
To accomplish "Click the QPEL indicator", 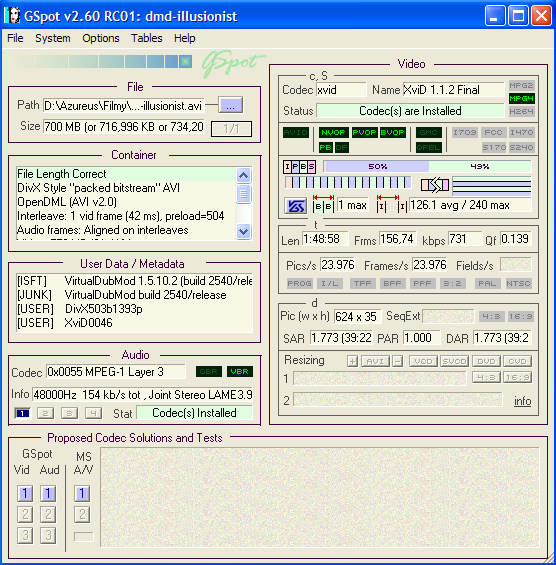I will [x=429, y=147].
